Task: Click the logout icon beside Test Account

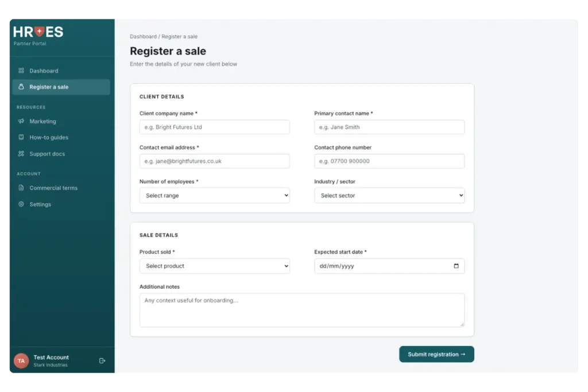Action: tap(102, 361)
